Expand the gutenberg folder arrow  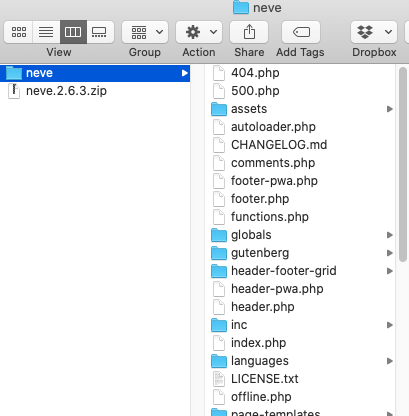389,253
